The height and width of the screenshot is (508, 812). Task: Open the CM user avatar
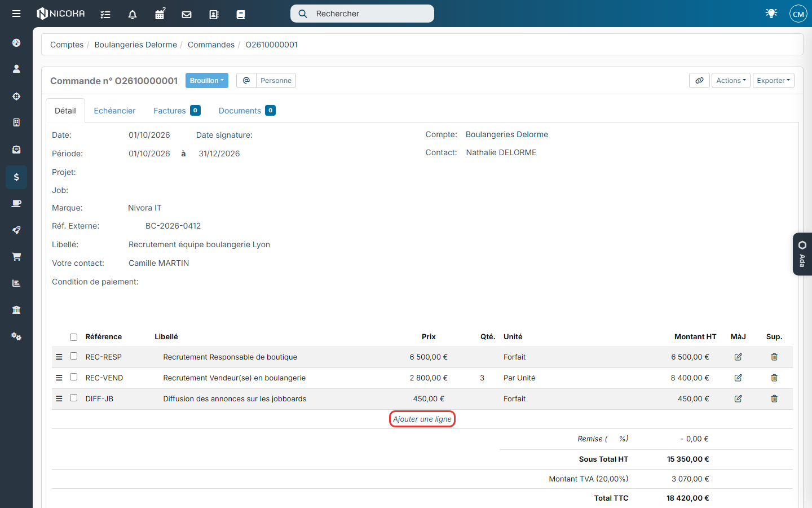click(798, 14)
